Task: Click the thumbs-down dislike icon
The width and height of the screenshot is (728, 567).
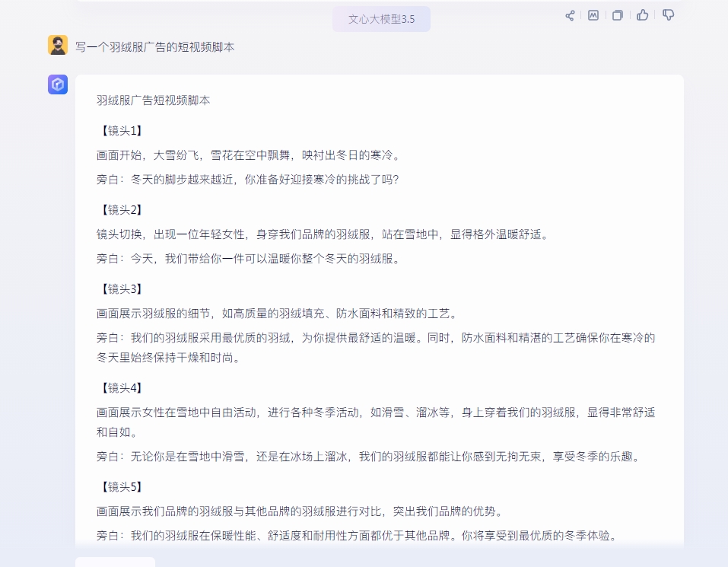Action: pos(668,15)
